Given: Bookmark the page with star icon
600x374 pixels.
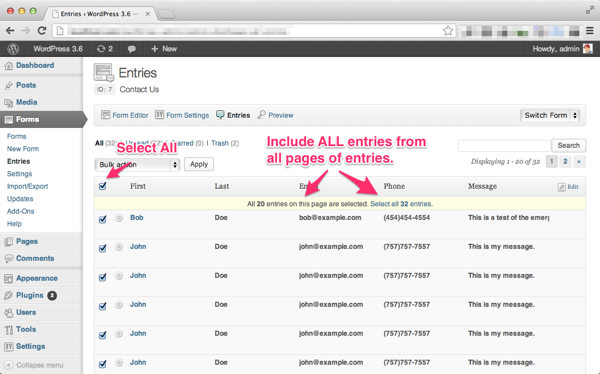Looking at the screenshot, I should (448, 31).
